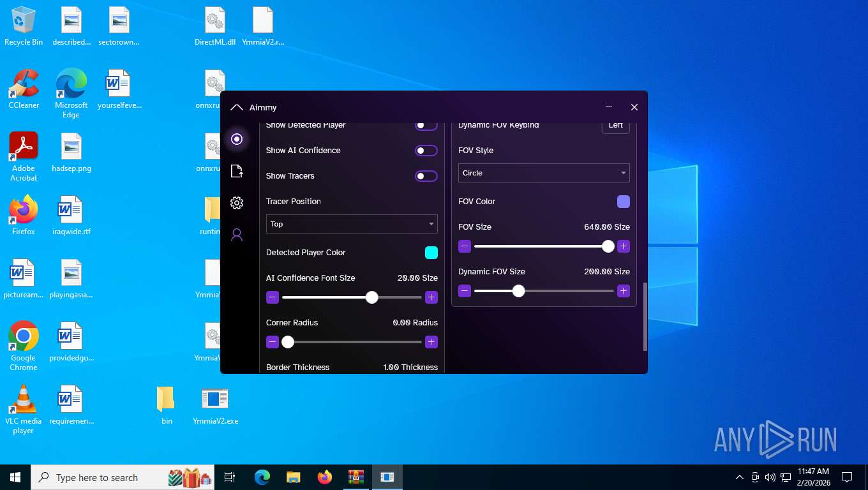Select the Microsoft Edge desktop shortcut
The height and width of the screenshot is (490, 868).
(x=71, y=94)
